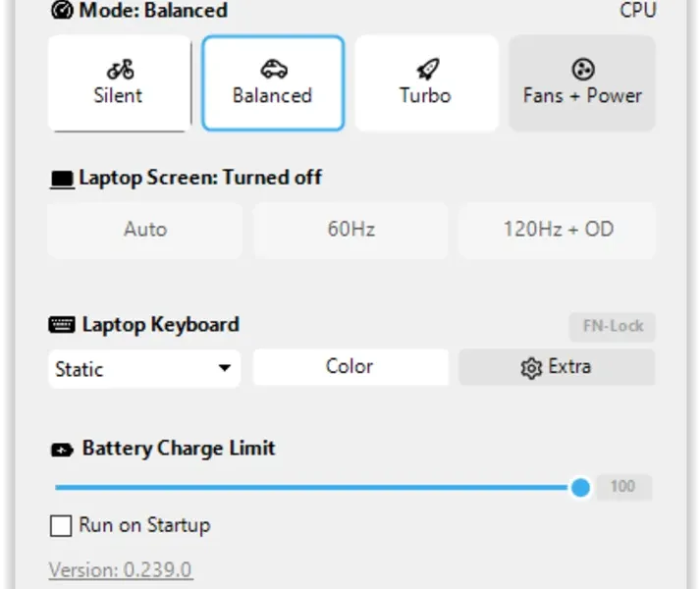Click the gear icon on Extra button
Image resolution: width=700 pixels, height=589 pixels.
(531, 368)
